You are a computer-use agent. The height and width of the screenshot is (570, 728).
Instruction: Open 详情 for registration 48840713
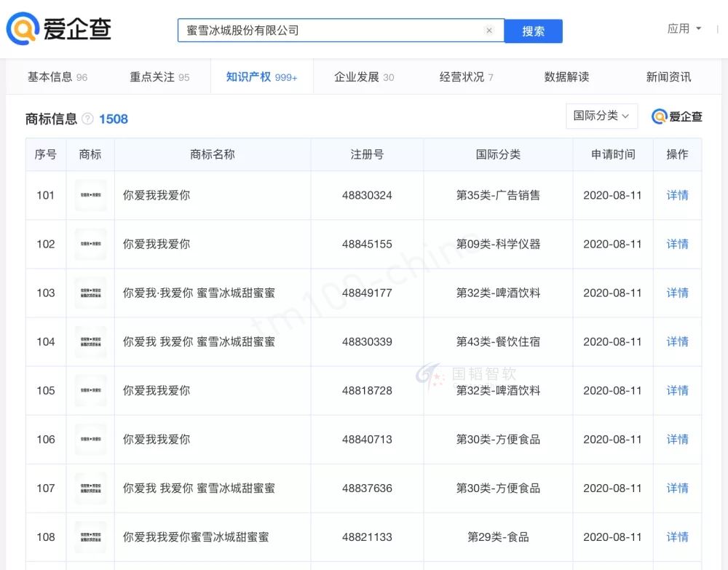[x=677, y=440]
